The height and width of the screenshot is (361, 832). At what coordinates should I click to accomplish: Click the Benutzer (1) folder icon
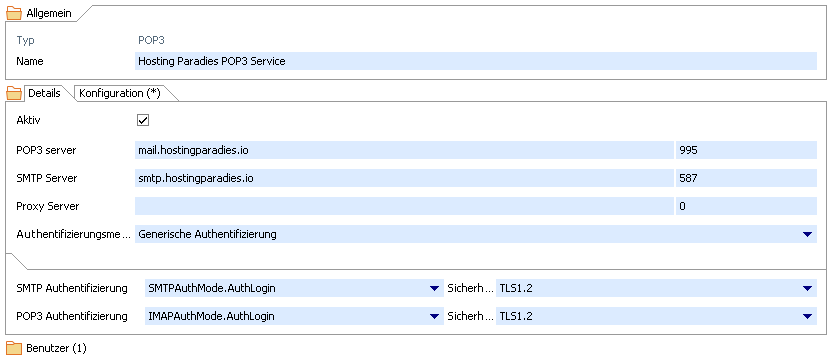tap(13, 348)
